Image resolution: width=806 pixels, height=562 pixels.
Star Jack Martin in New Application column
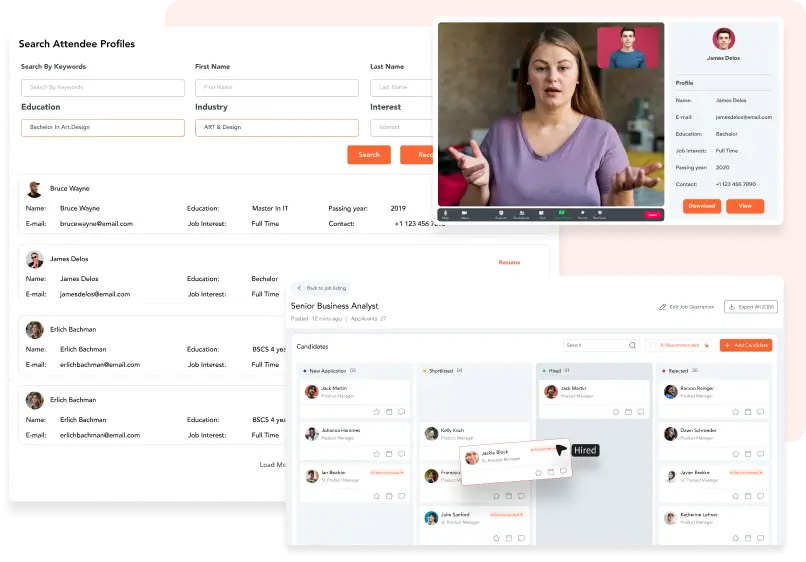[x=376, y=412]
